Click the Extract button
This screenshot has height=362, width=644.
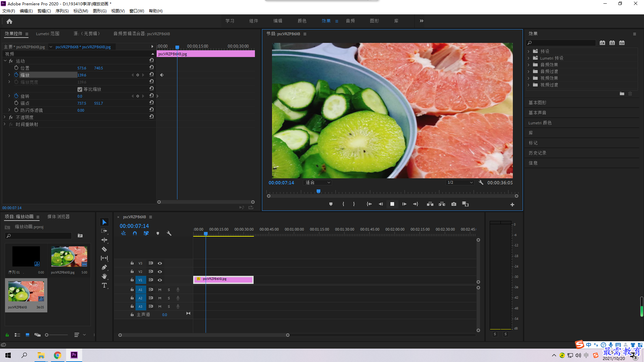442,204
